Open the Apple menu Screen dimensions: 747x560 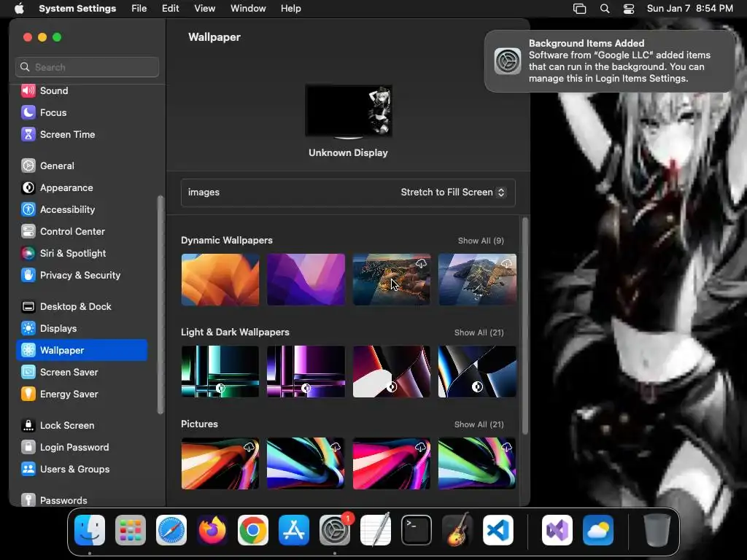click(19, 9)
